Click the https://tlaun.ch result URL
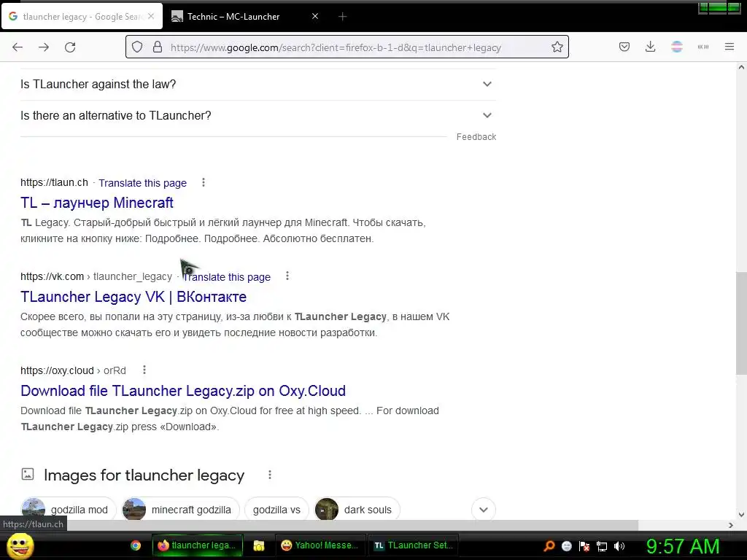 click(x=54, y=182)
